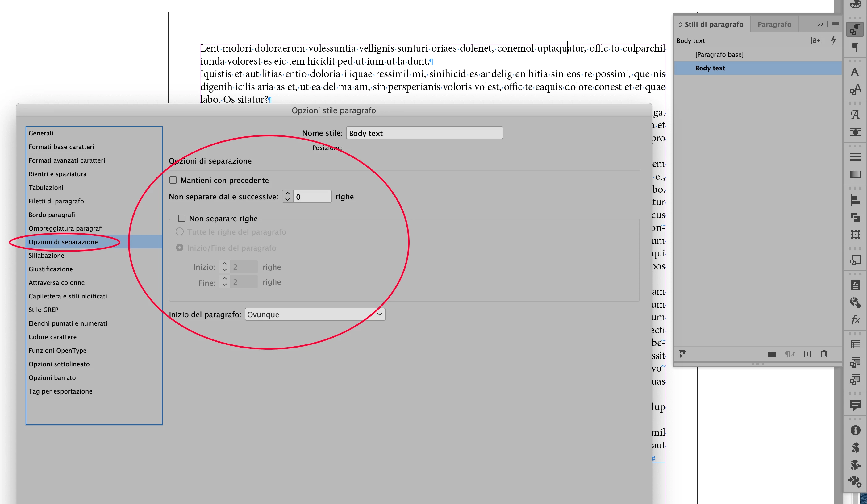Enable Mantieni con precedente checkbox
The height and width of the screenshot is (504, 867).
pyautogui.click(x=173, y=180)
